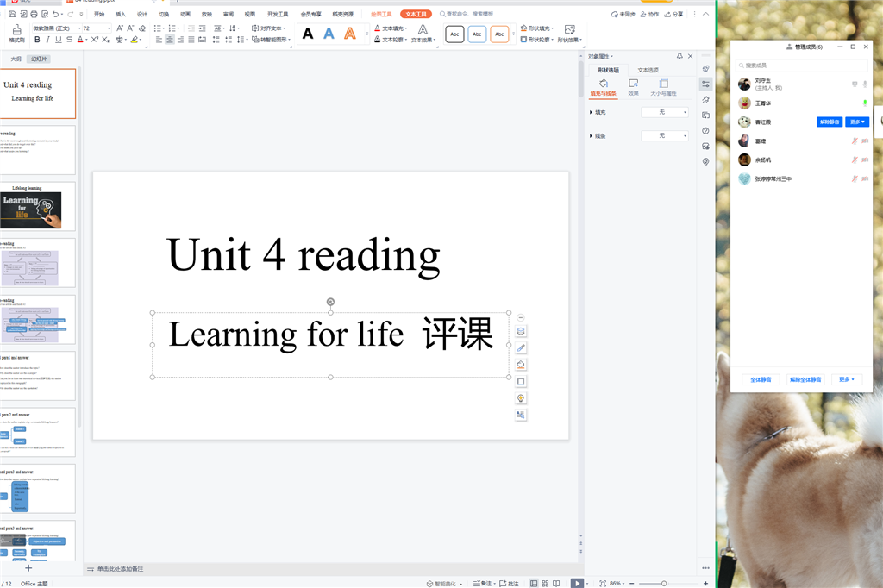883x588 pixels.
Task: Click the 协作 collaborate button
Action: tap(649, 14)
